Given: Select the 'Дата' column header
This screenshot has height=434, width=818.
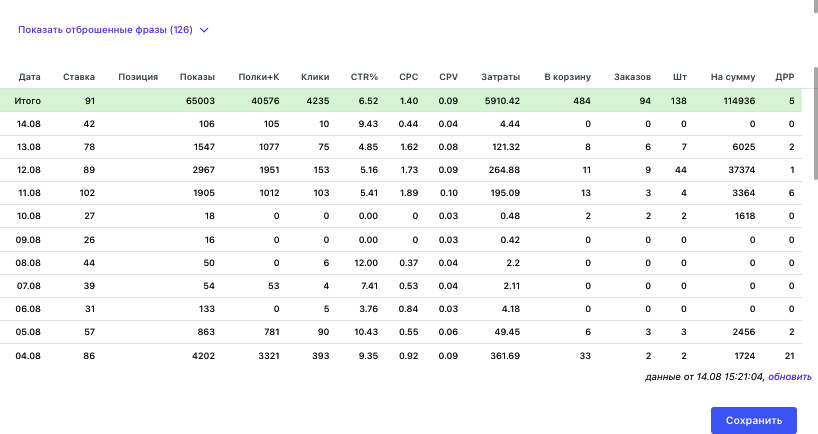Looking at the screenshot, I should [x=30, y=77].
